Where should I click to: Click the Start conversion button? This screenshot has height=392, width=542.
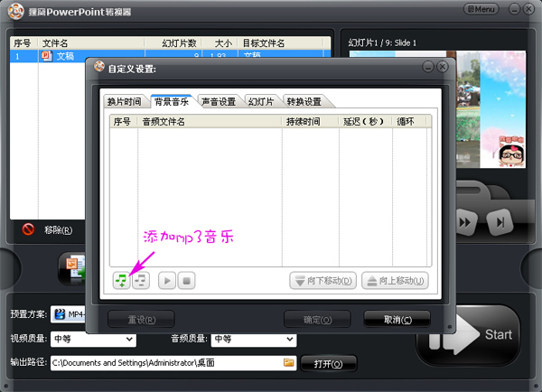click(469, 334)
